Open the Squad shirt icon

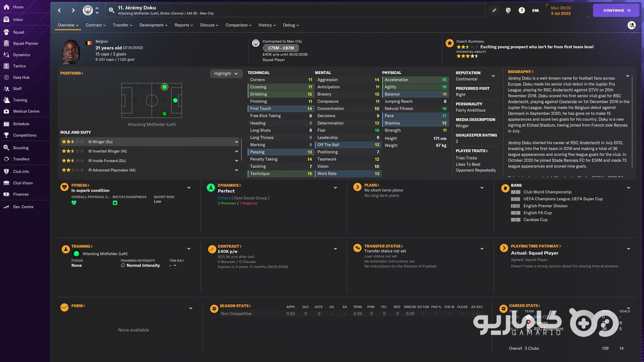pyautogui.click(x=6, y=32)
